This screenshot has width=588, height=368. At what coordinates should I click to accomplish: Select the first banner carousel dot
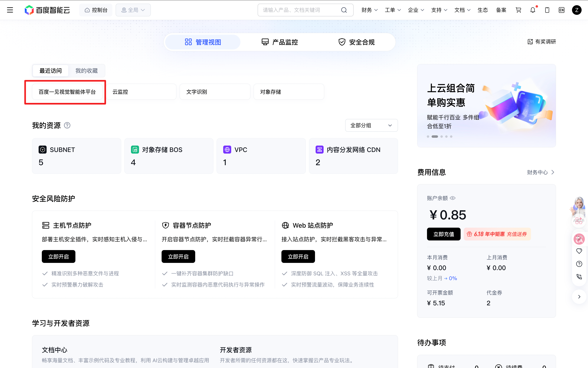[428, 137]
